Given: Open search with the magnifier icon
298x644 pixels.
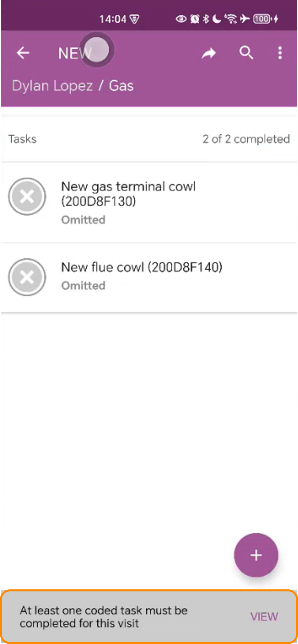Looking at the screenshot, I should tap(246, 53).
